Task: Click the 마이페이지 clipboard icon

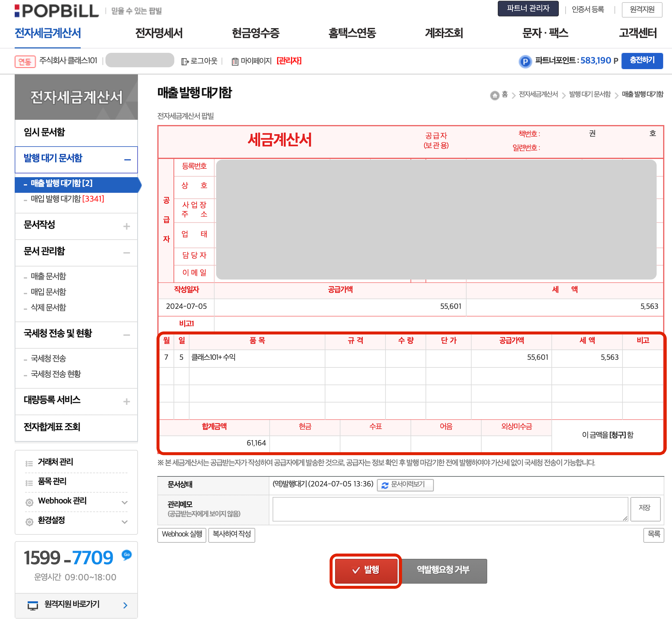Action: click(235, 61)
